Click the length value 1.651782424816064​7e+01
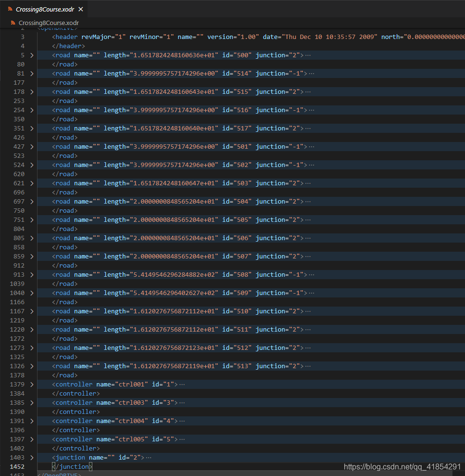Image resolution: width=465 pixels, height=476 pixels. [174, 183]
